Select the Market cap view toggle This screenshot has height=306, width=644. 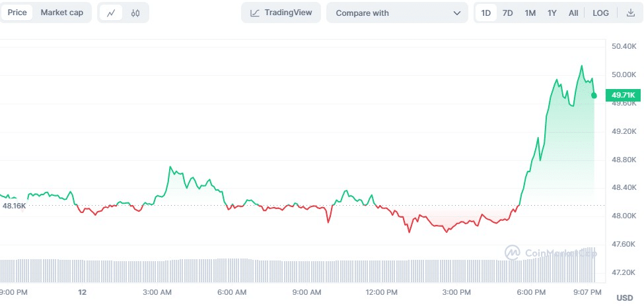click(x=62, y=13)
